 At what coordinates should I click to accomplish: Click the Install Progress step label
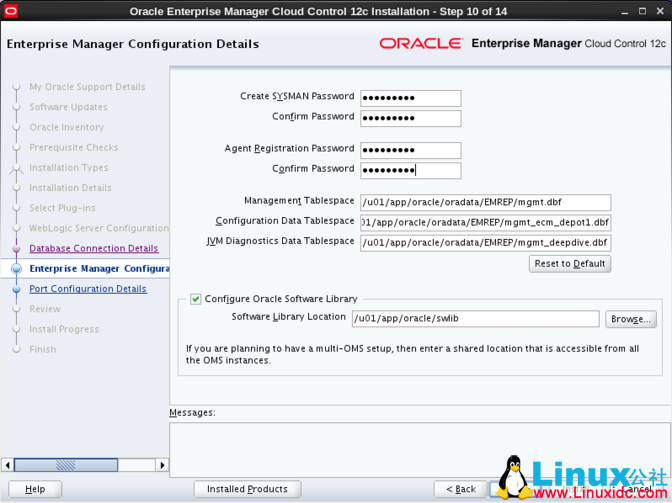pyautogui.click(x=64, y=329)
